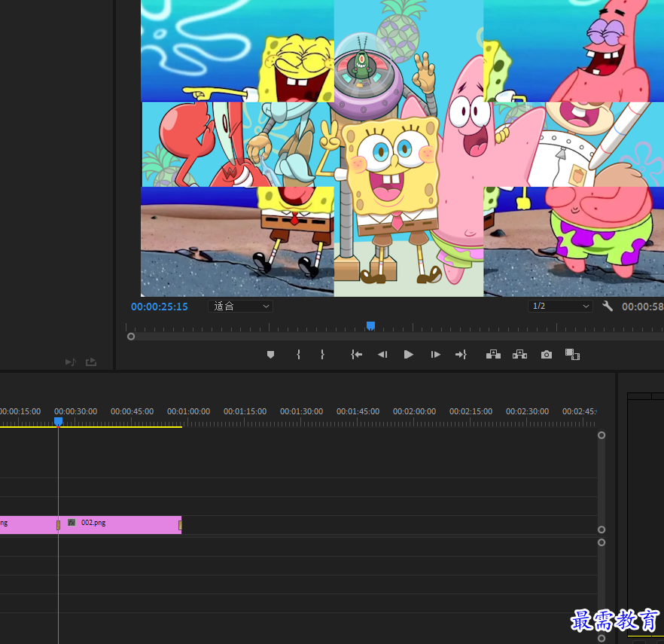Click the Mark In bracket button
Screen dimensions: 664x644
coord(299,355)
